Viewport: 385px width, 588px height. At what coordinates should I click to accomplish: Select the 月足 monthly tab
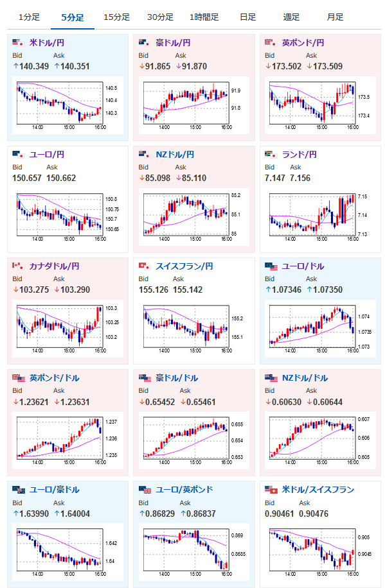(335, 17)
